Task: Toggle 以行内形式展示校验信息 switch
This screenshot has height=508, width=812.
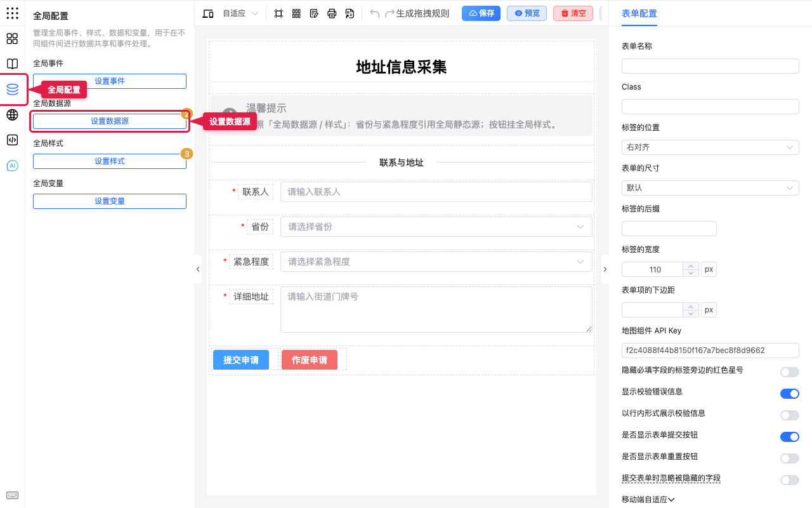Action: (790, 415)
